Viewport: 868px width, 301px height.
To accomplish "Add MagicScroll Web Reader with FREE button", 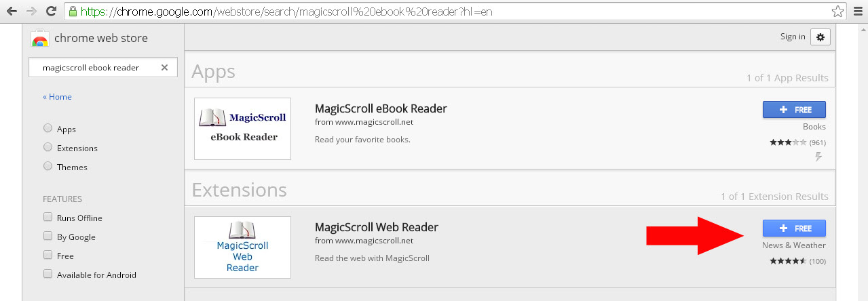I will click(x=794, y=228).
